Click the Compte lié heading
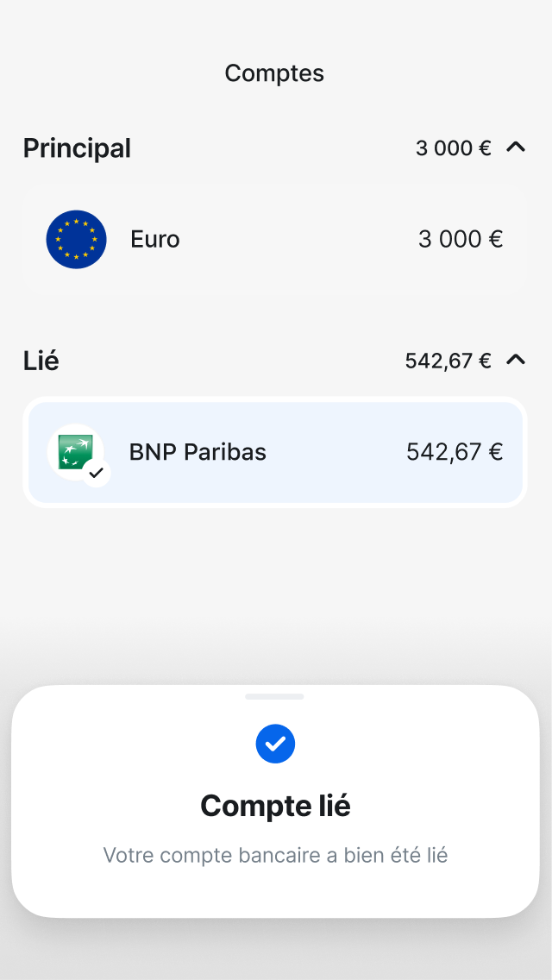Viewport: 552px width, 980px height. [x=274, y=805]
